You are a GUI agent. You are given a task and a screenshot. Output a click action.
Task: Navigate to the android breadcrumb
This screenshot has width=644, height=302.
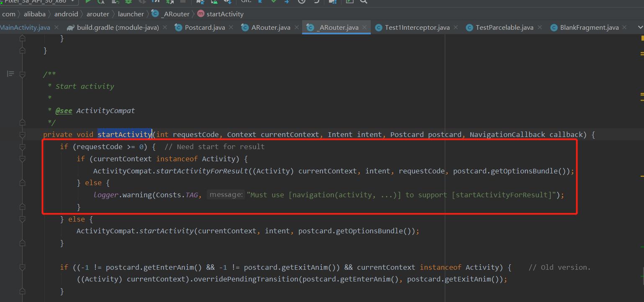[66, 14]
